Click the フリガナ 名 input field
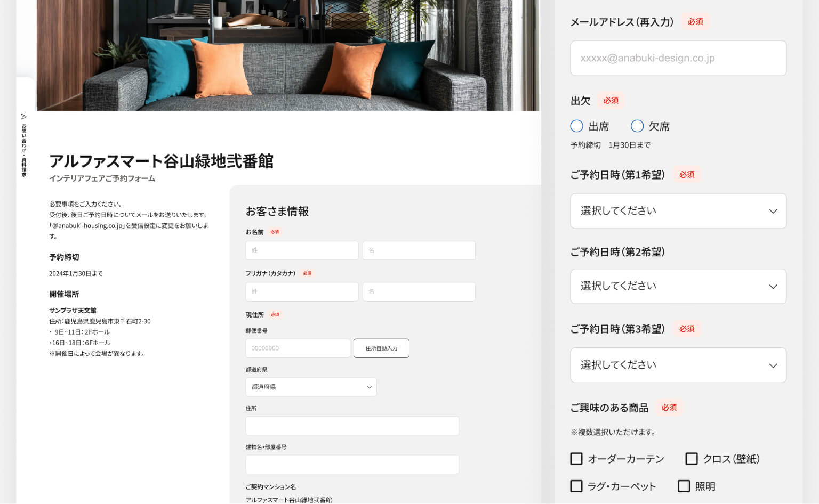The width and height of the screenshot is (819, 504). 419,292
